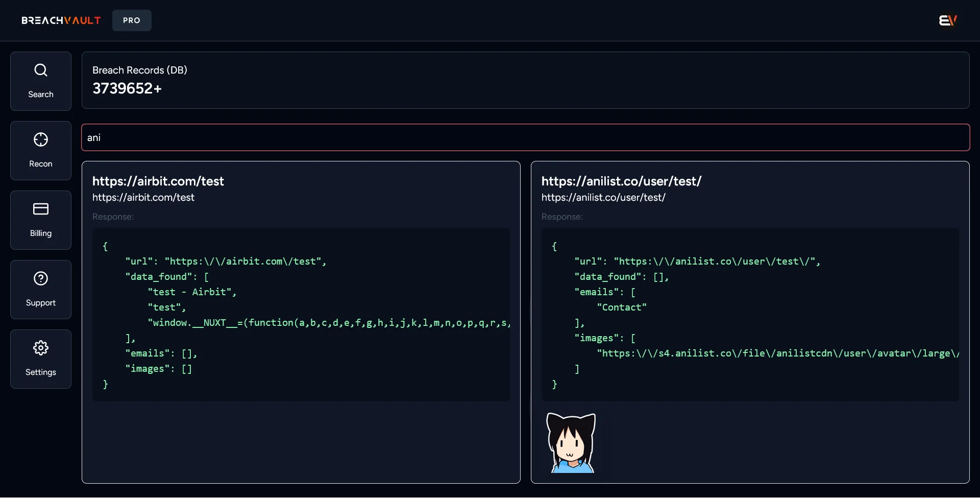Click the airbit JSON response code block

pyautogui.click(x=301, y=314)
